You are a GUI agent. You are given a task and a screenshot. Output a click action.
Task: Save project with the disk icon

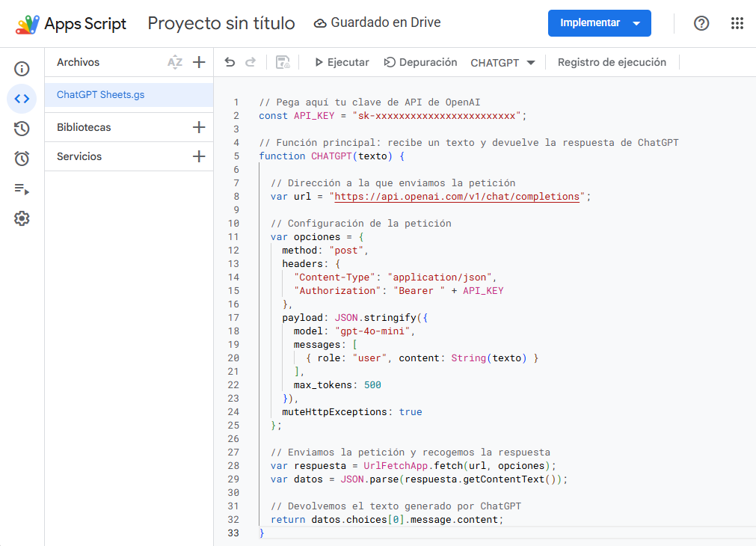point(283,62)
